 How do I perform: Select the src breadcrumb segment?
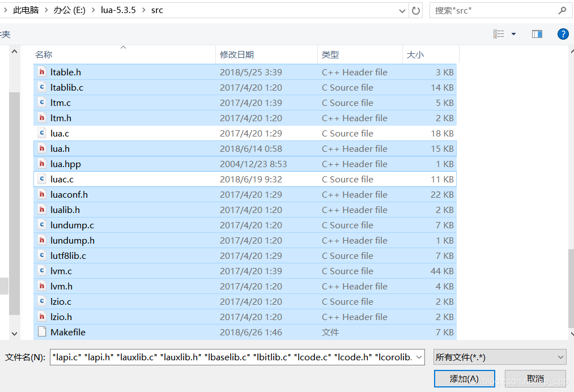click(157, 10)
